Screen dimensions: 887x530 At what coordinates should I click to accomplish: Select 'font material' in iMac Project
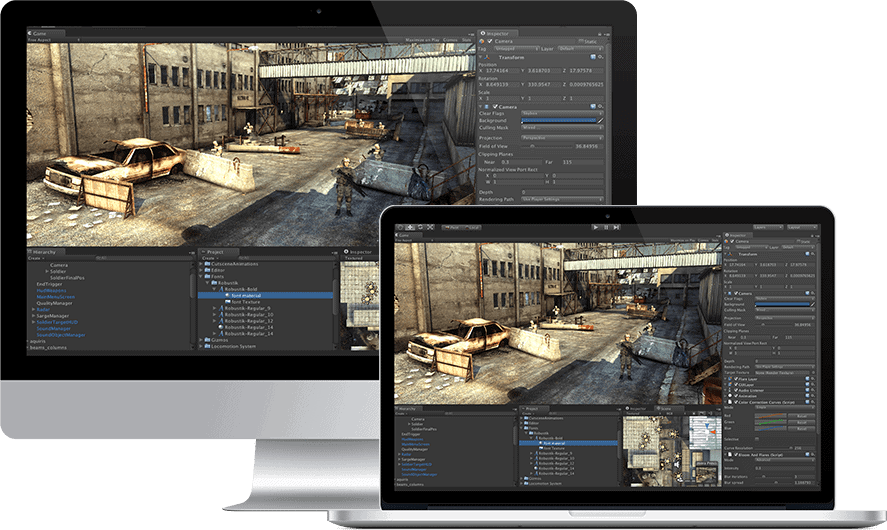(x=266, y=295)
